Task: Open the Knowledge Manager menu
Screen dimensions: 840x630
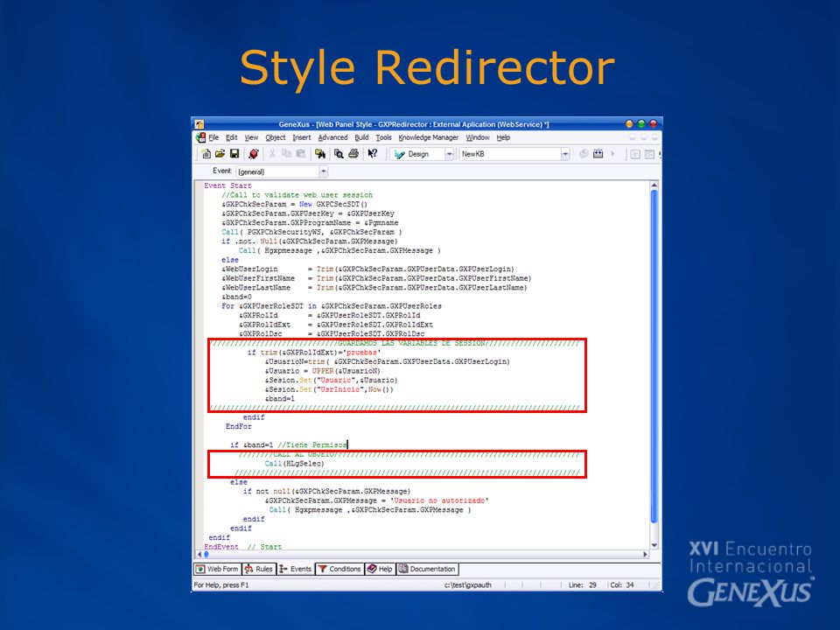Action: (429, 137)
